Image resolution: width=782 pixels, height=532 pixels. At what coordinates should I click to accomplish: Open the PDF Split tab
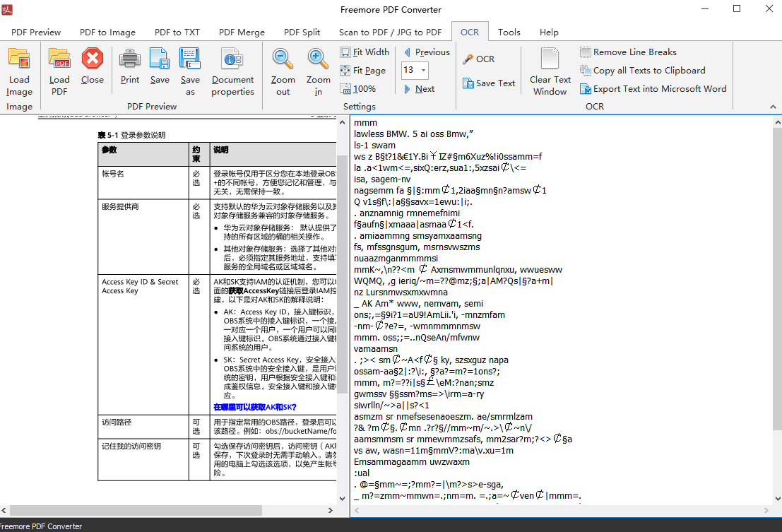pyautogui.click(x=302, y=32)
